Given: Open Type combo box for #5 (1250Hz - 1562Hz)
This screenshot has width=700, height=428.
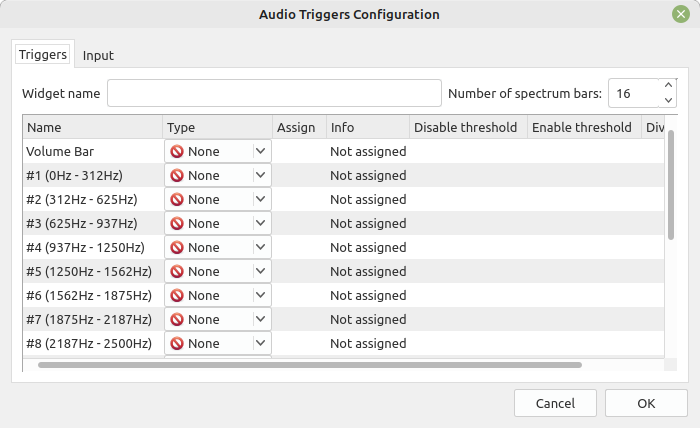Looking at the screenshot, I should tap(218, 271).
